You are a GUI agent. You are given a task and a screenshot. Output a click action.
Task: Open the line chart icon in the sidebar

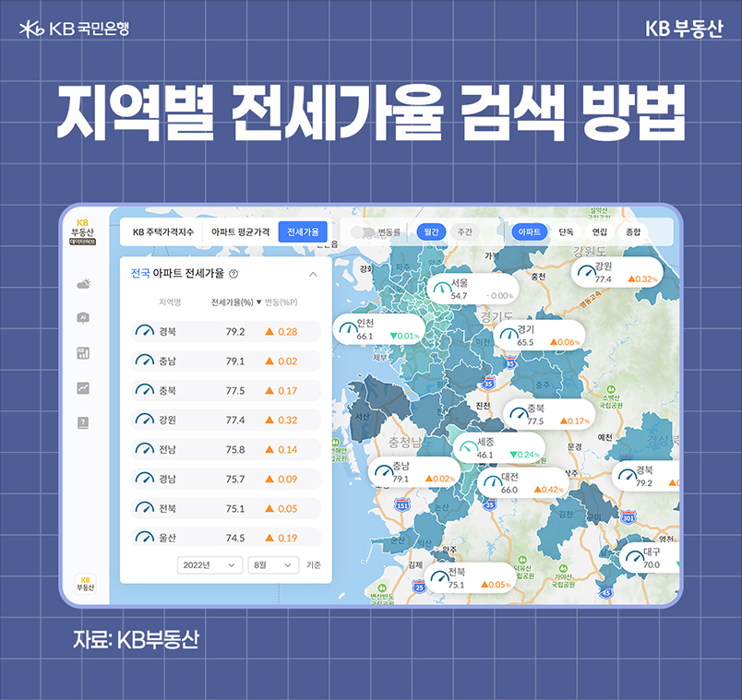[83, 388]
